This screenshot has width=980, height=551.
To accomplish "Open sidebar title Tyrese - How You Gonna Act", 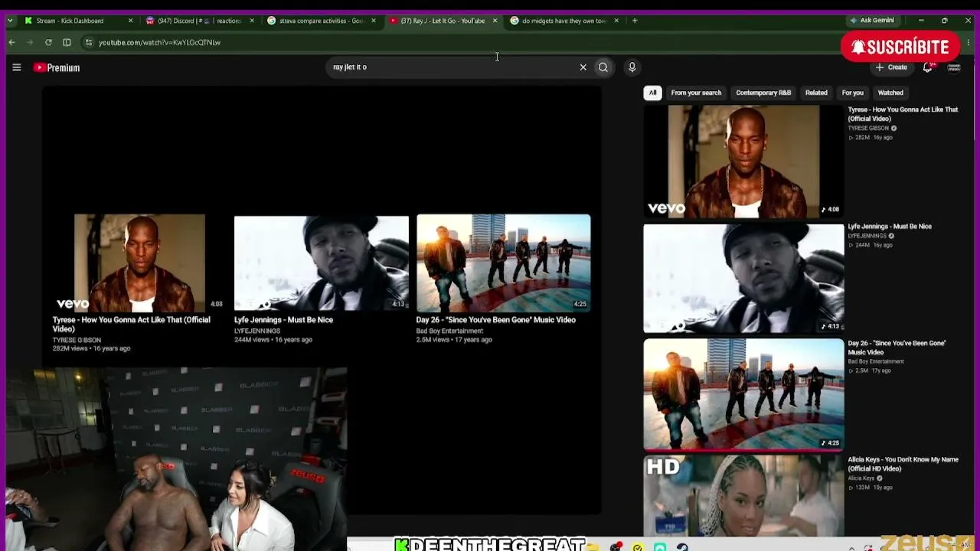I will [x=903, y=114].
